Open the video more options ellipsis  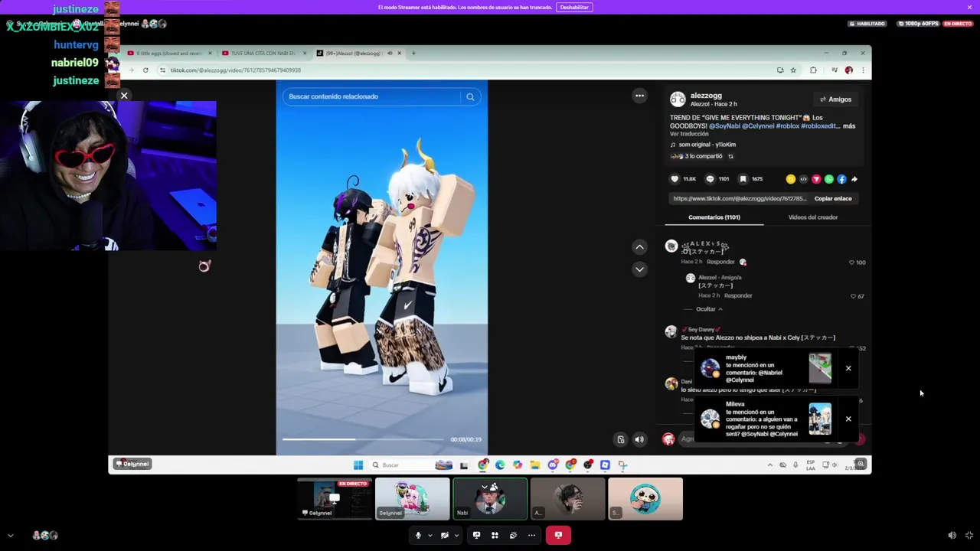pyautogui.click(x=639, y=96)
